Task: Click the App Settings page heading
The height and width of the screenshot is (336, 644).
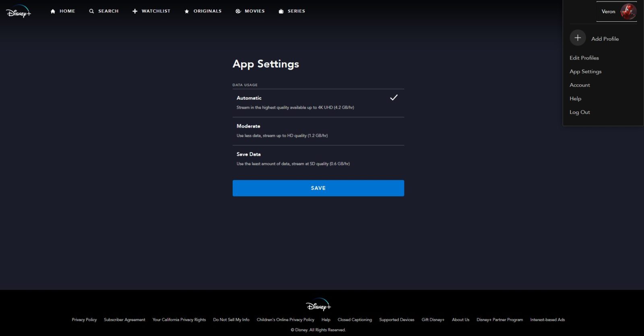Action: [x=266, y=64]
